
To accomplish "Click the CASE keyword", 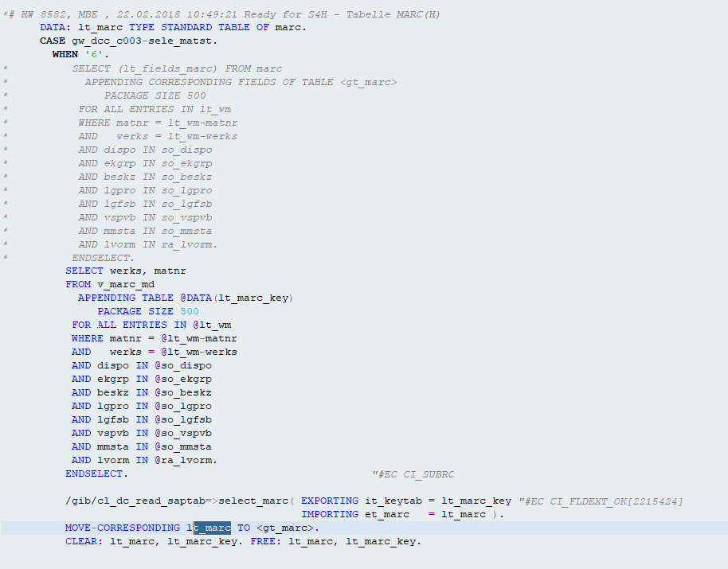I will click(53, 41).
